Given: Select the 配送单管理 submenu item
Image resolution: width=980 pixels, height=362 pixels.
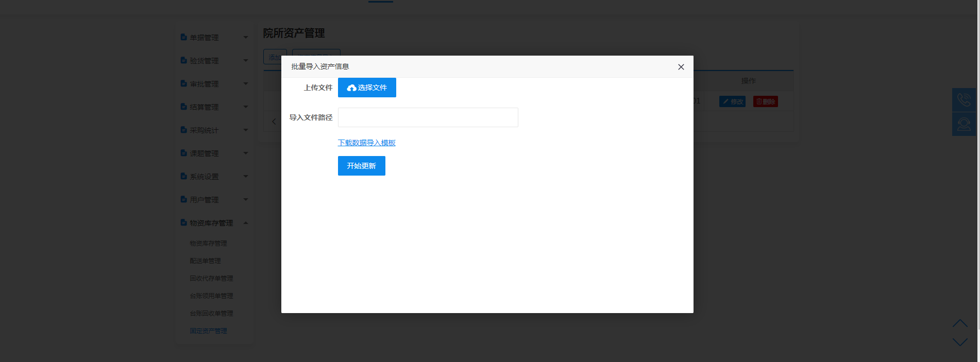Looking at the screenshot, I should tap(205, 261).
